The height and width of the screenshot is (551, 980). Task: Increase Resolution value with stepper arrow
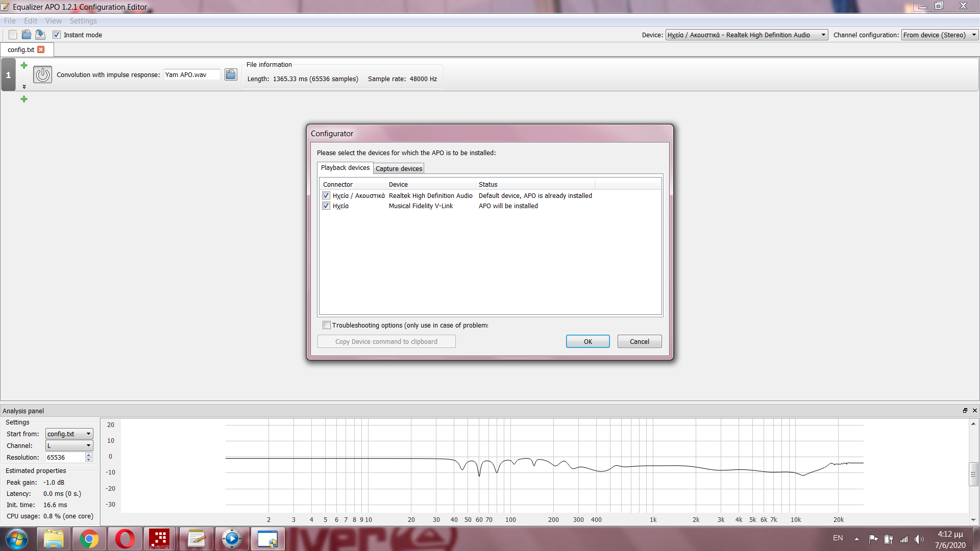pos(89,455)
